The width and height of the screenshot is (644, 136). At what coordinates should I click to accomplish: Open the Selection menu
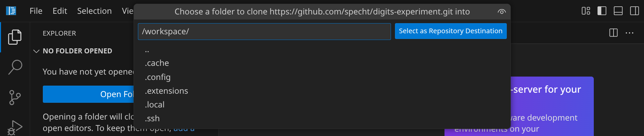point(94,11)
